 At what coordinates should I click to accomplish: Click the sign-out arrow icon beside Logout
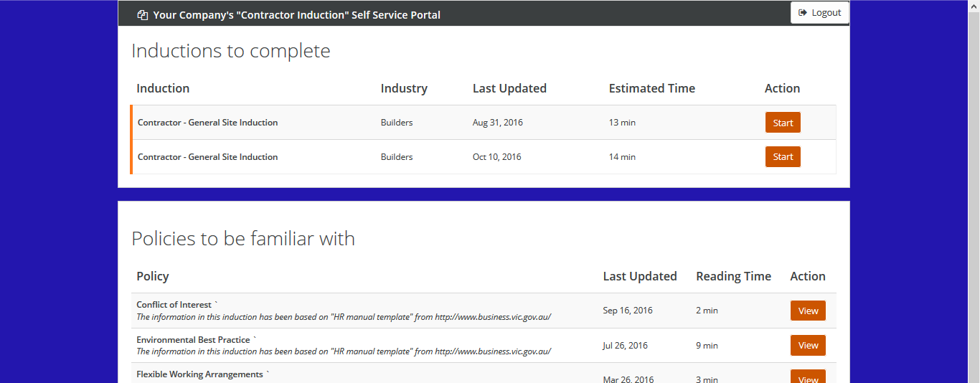[x=803, y=13]
